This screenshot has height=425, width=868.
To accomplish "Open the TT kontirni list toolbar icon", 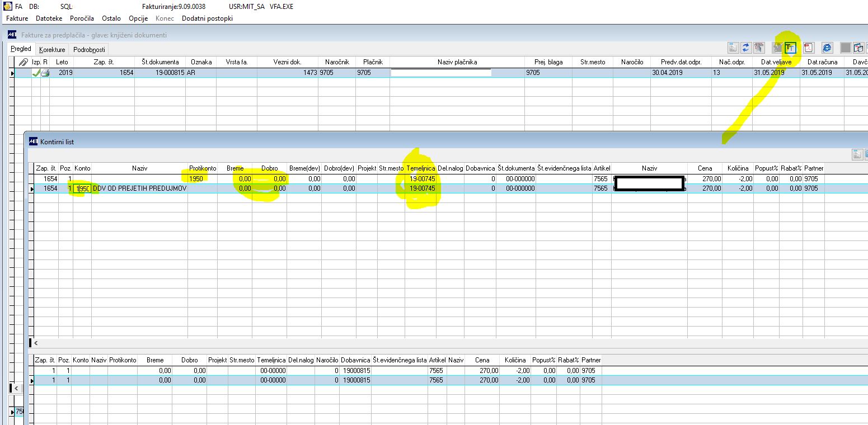I will click(x=790, y=48).
